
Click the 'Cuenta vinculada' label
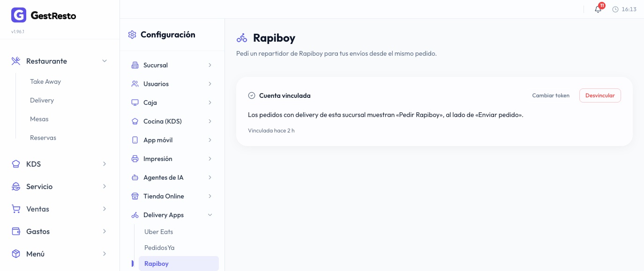(x=285, y=95)
